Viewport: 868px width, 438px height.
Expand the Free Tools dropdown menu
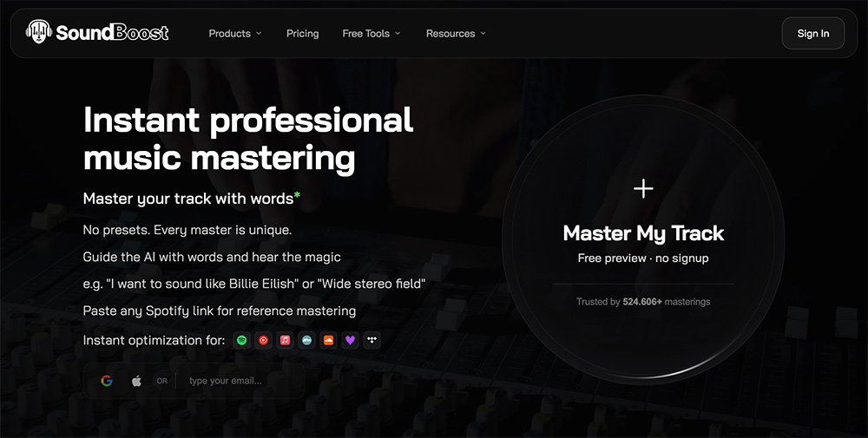(x=371, y=33)
